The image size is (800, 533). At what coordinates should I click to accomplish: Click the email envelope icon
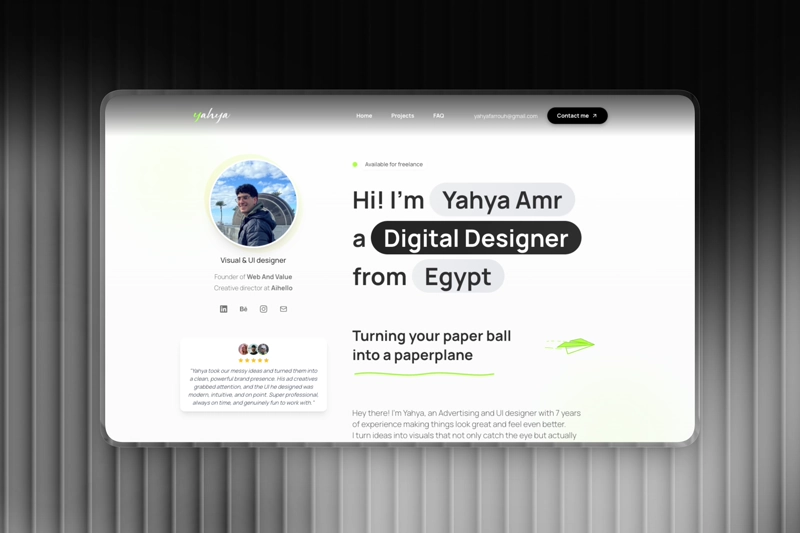[x=283, y=309]
